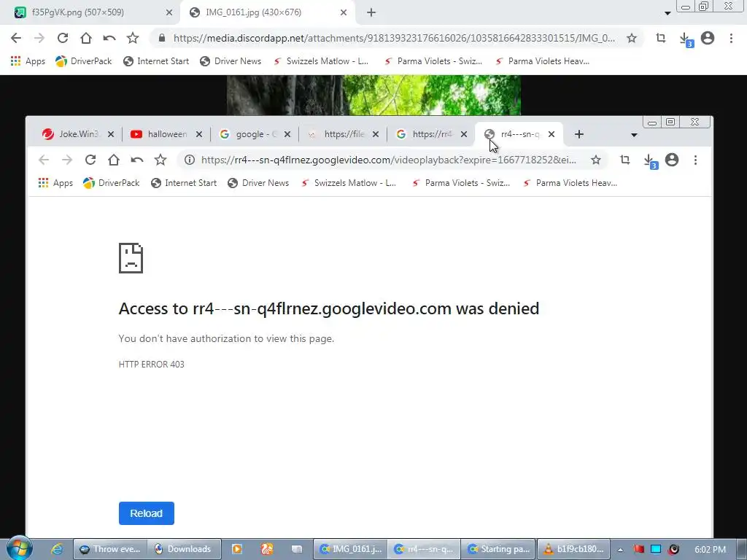The image size is (747, 560).
Task: Open downloads icon in back browser window
Action: [686, 39]
